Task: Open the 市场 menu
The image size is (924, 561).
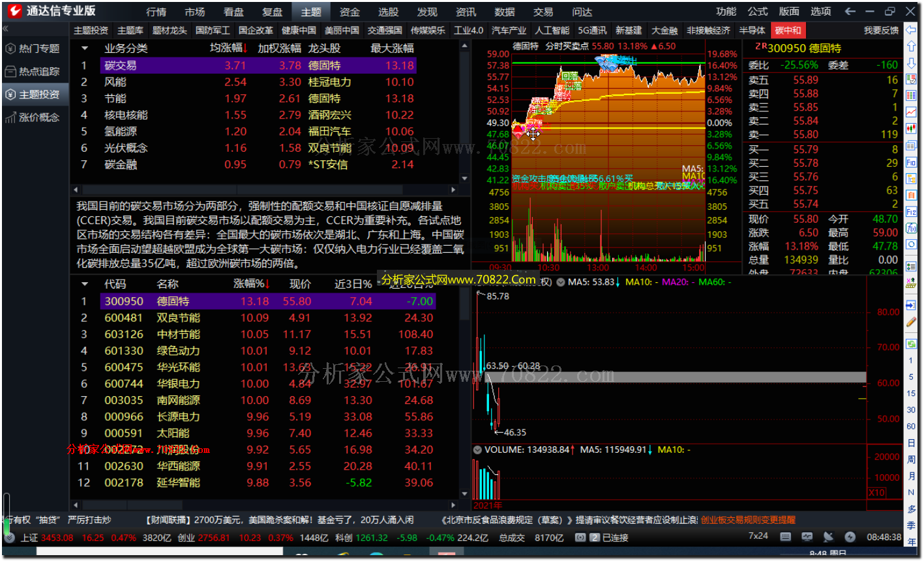Action: 195,12
